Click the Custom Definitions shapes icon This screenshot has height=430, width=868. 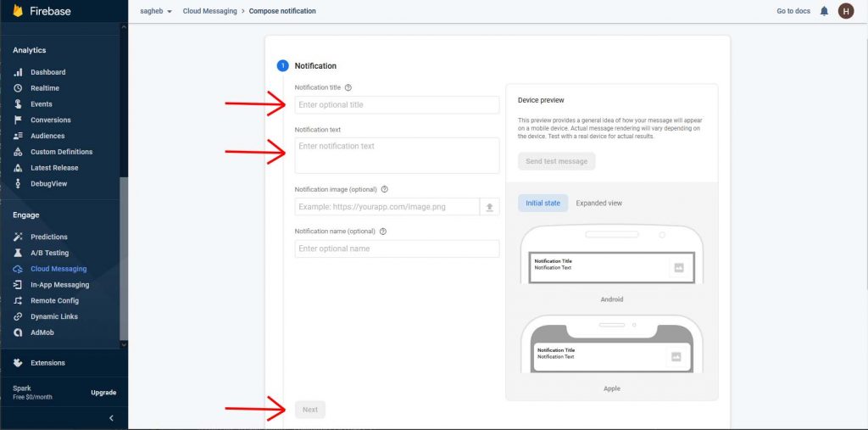coord(19,152)
